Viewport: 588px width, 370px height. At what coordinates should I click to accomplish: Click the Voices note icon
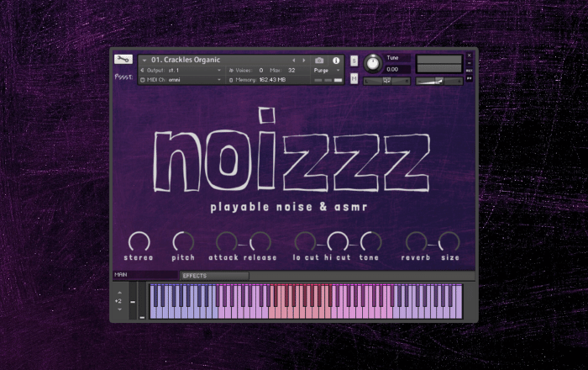(231, 70)
